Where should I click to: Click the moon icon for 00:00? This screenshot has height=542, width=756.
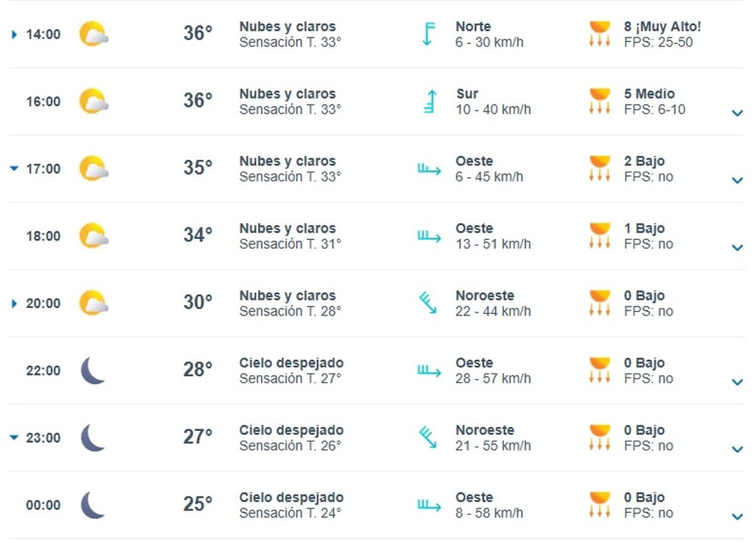coord(93,505)
